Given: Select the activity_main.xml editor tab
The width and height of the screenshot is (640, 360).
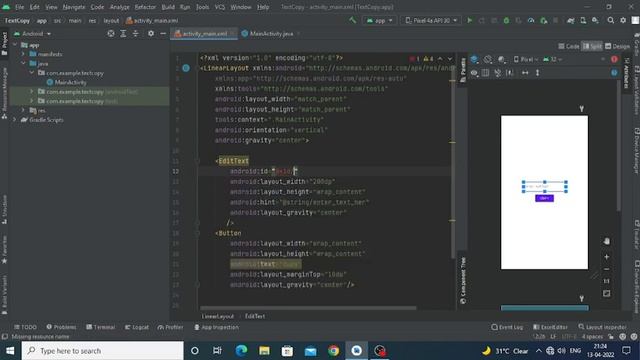Looking at the screenshot, I should [x=204, y=33].
